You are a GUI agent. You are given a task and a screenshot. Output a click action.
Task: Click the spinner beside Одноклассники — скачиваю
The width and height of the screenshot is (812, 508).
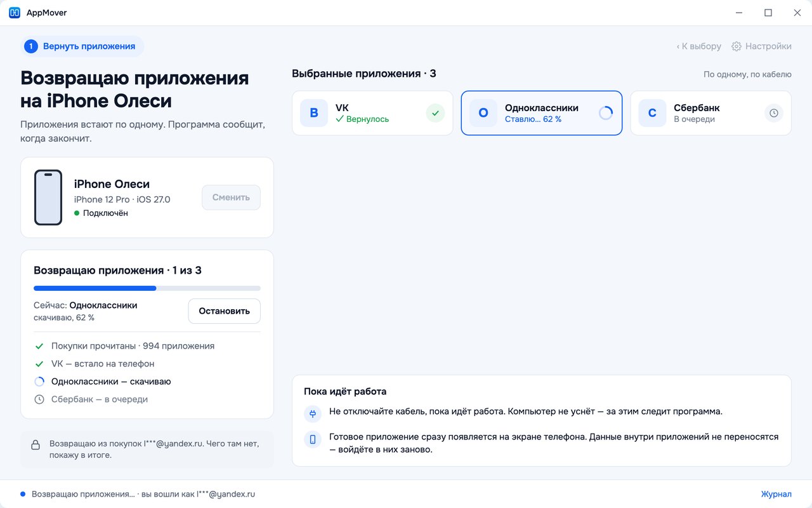pyautogui.click(x=39, y=382)
